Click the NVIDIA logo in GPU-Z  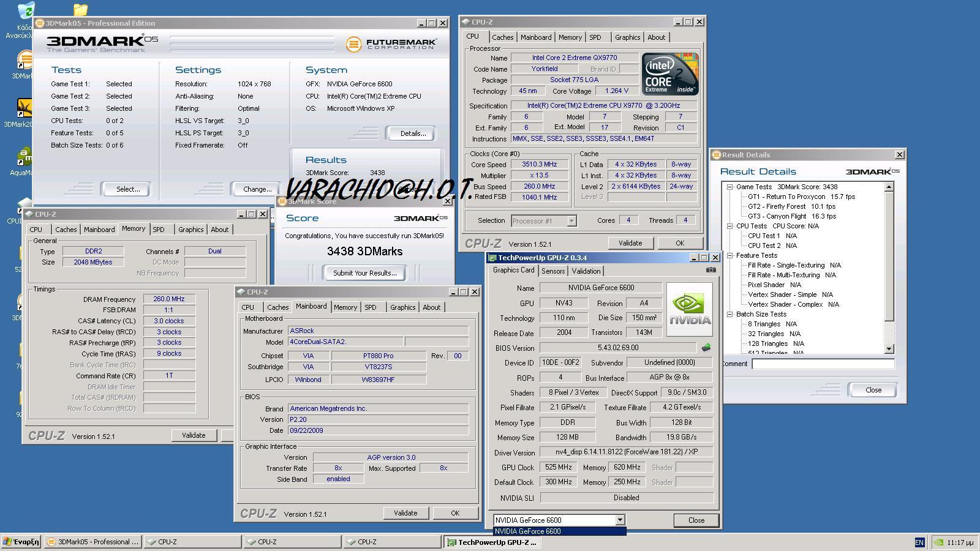coord(690,309)
